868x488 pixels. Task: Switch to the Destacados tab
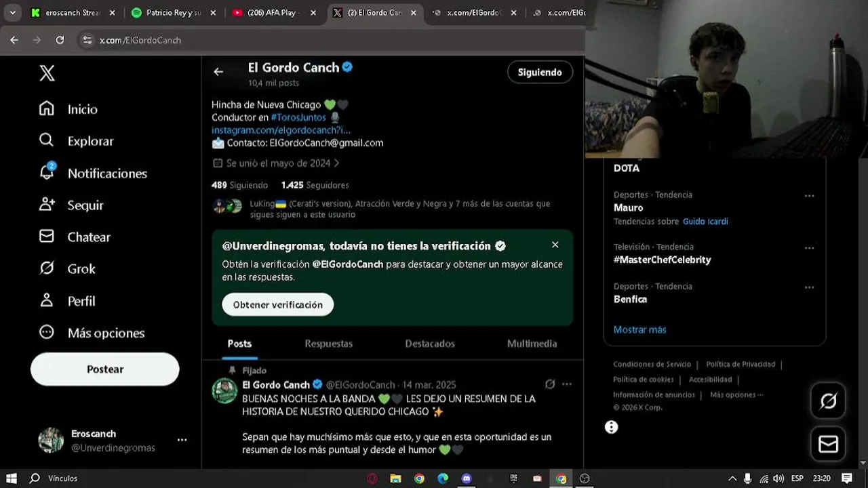pyautogui.click(x=430, y=344)
